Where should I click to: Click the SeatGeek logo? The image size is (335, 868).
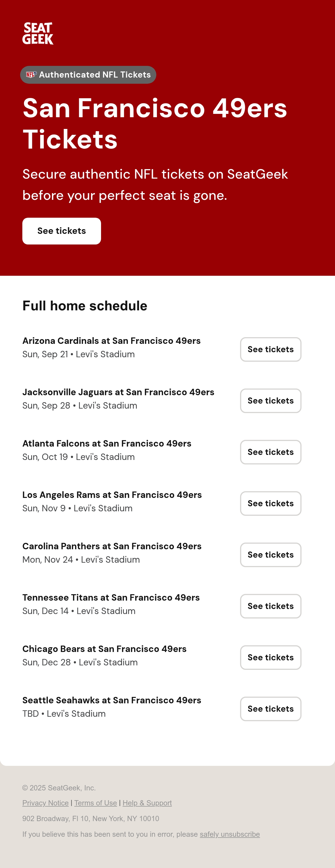[38, 33]
